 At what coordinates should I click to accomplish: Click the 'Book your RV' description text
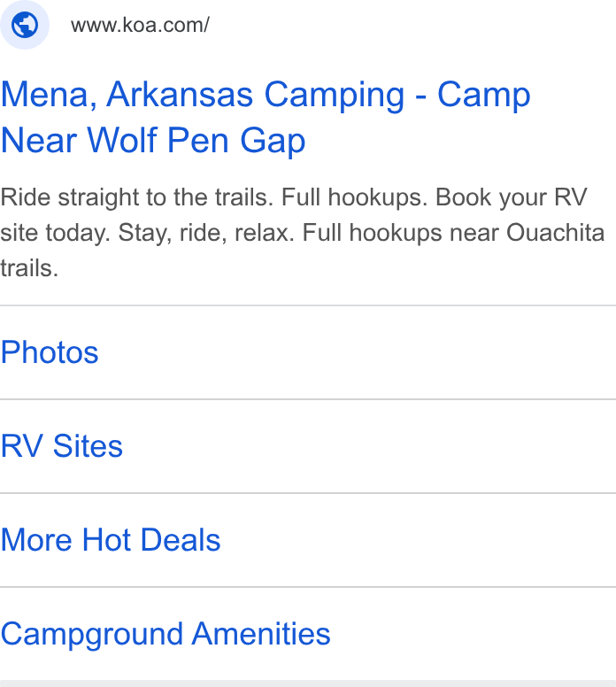(x=512, y=197)
